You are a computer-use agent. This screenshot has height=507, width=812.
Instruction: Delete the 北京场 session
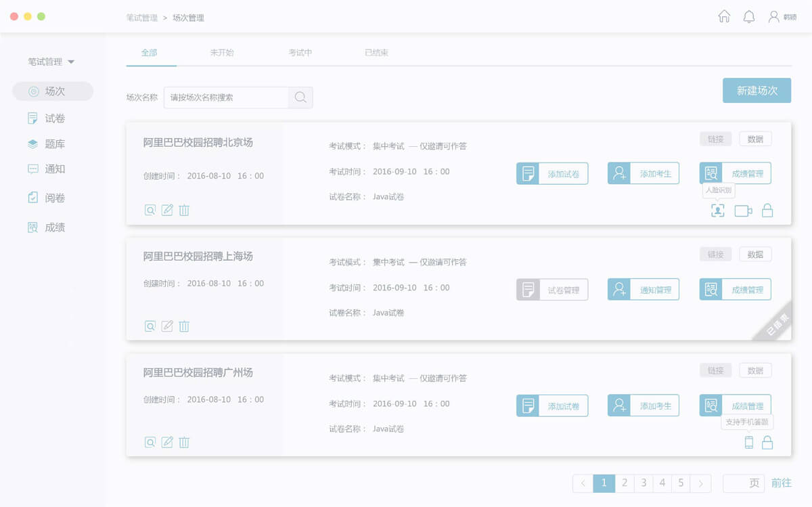184,210
